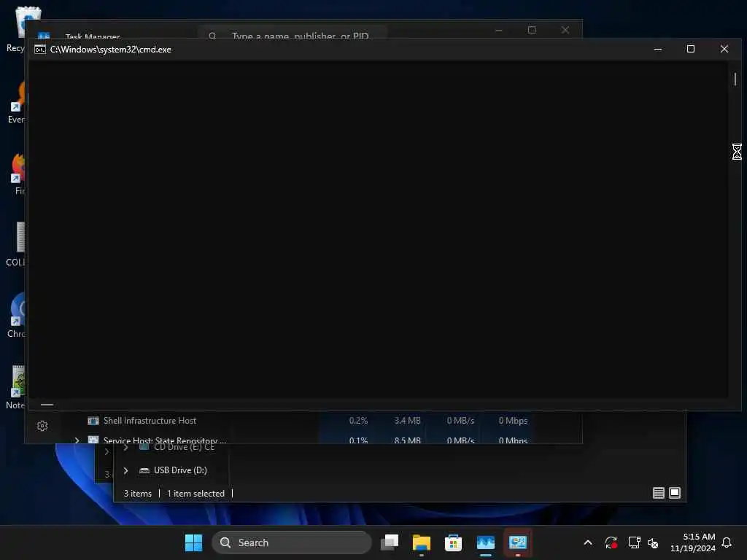Maximize the cmd.exe window
This screenshot has width=747, height=560.
[x=690, y=49]
